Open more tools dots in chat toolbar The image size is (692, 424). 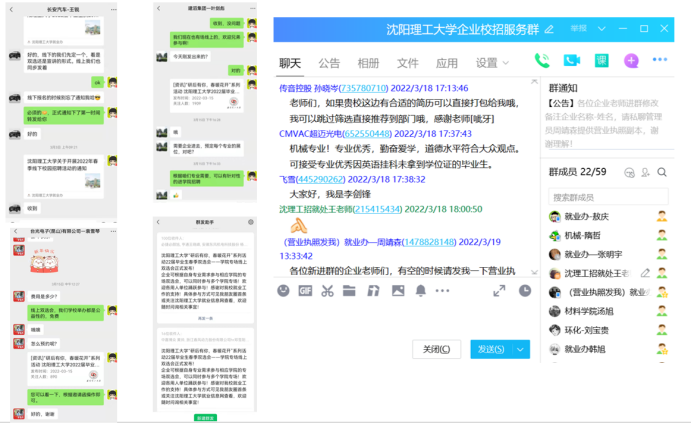tap(442, 291)
